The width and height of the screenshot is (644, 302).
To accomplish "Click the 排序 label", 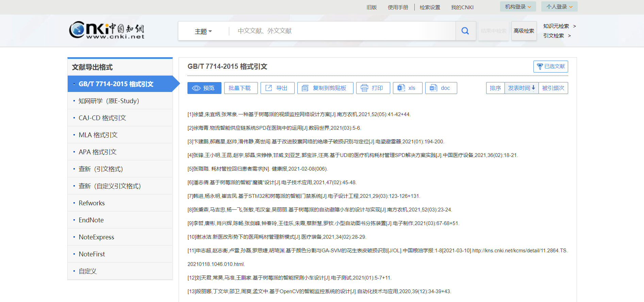I will point(495,88).
